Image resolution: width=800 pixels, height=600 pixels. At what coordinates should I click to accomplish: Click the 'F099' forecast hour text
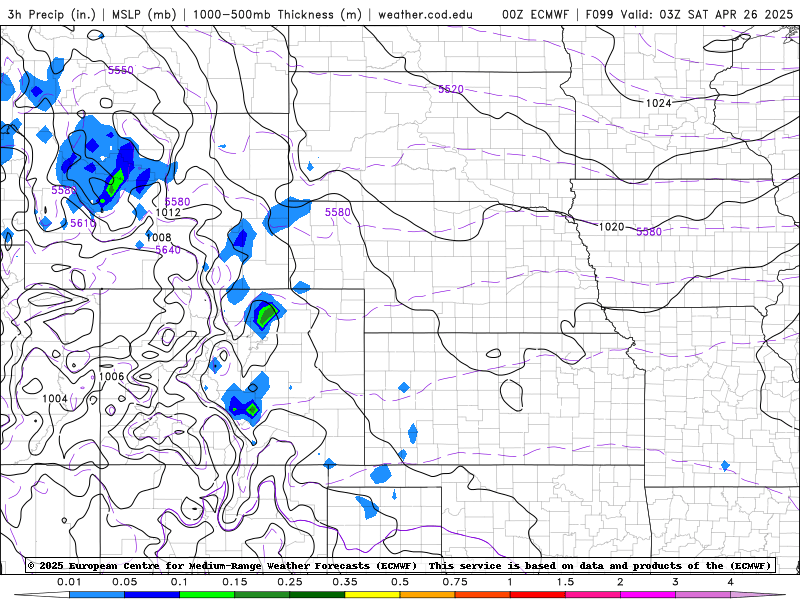599,14
